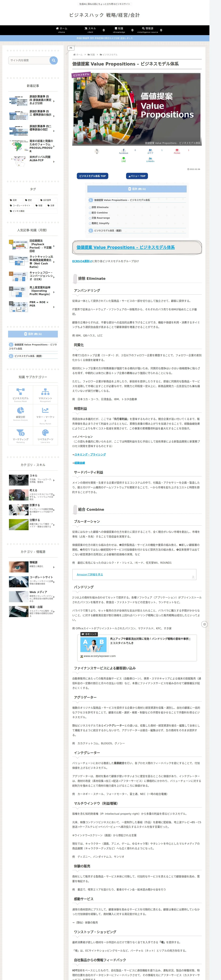The image size is (221, 980).
Task: Click Amazonで詳細を見る link
Action: click(x=90, y=574)
